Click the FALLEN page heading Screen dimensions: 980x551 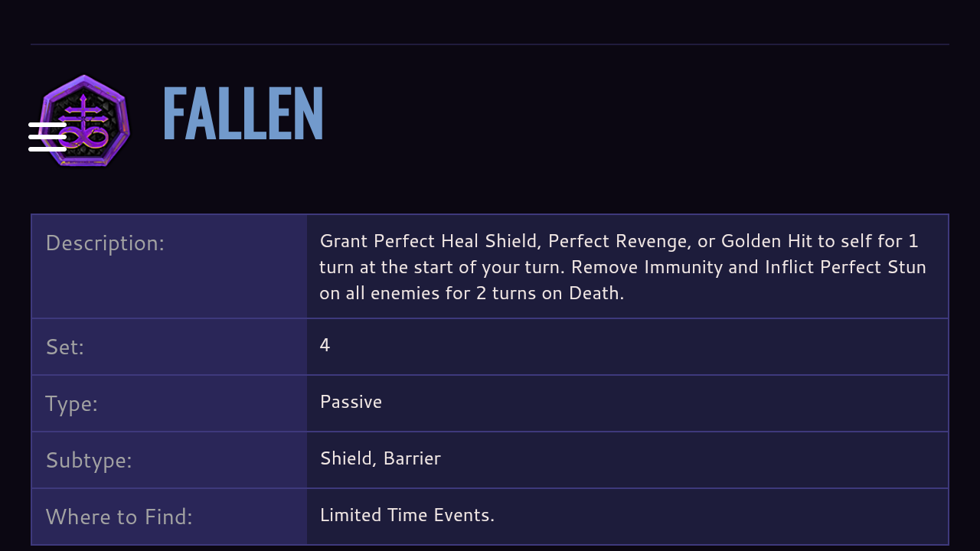[x=243, y=115]
